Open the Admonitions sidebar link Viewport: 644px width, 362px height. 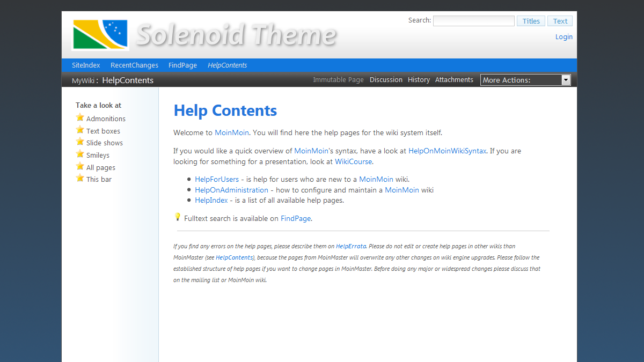point(106,119)
